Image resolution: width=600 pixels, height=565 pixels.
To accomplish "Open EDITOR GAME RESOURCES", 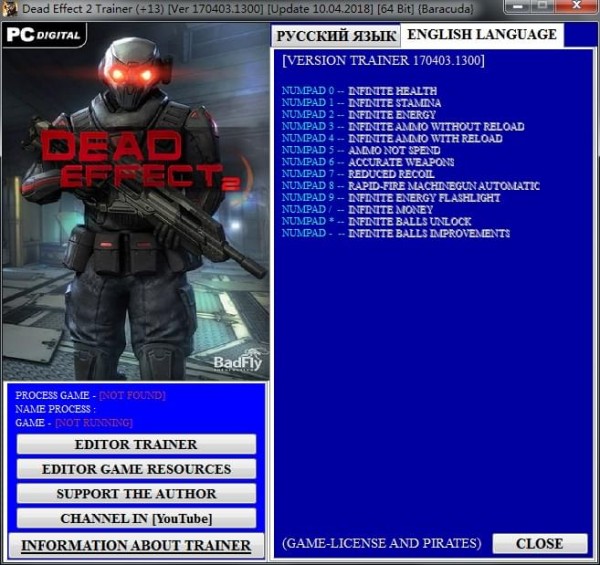I will 136,469.
